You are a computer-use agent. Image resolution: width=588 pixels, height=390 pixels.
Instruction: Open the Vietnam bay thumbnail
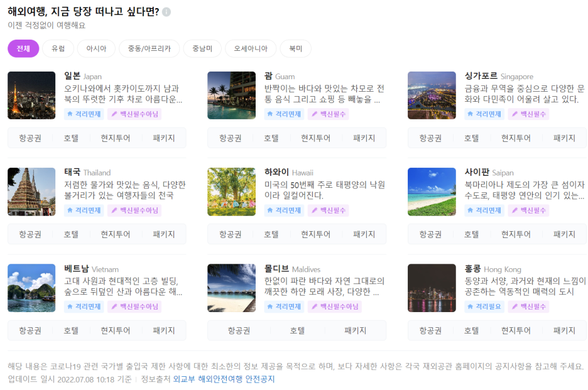31,288
